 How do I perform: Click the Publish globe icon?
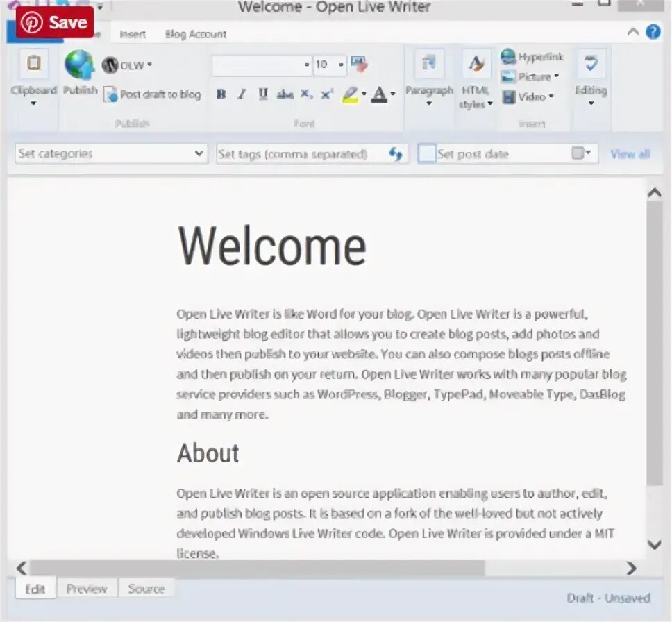coord(79,65)
